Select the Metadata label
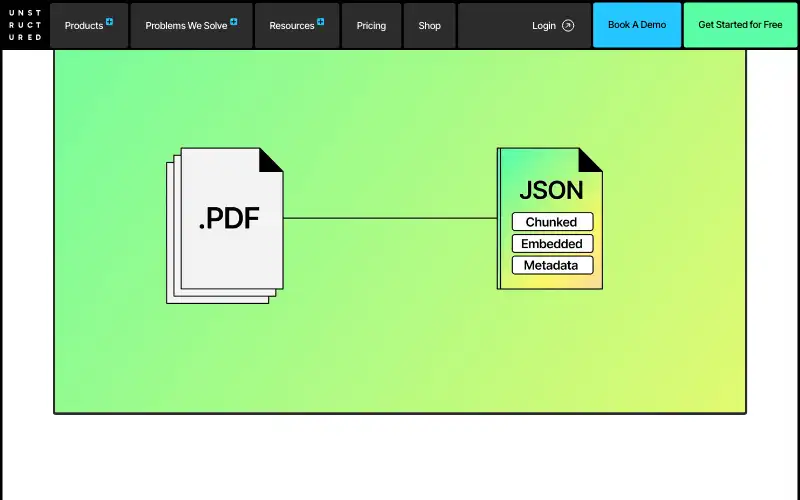This screenshot has height=500, width=800. (x=552, y=265)
